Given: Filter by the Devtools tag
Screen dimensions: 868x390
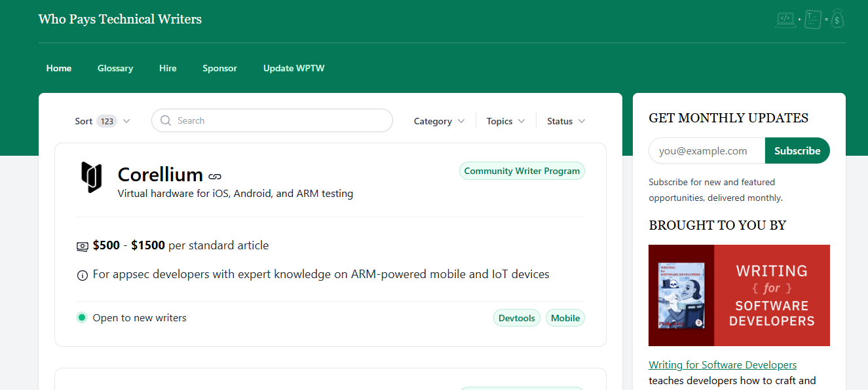Looking at the screenshot, I should point(517,318).
